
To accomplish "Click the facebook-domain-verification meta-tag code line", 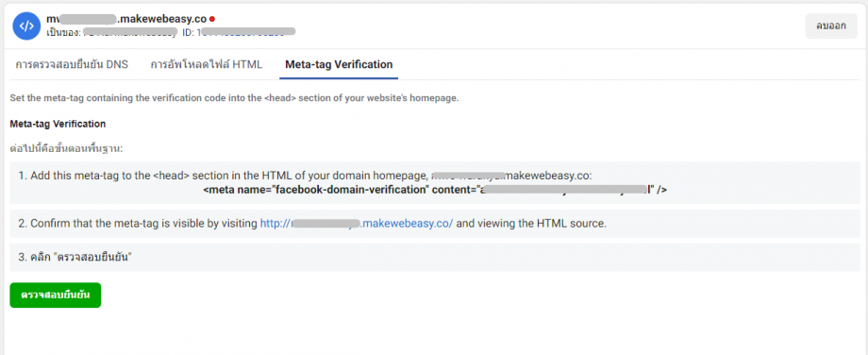I will 435,190.
